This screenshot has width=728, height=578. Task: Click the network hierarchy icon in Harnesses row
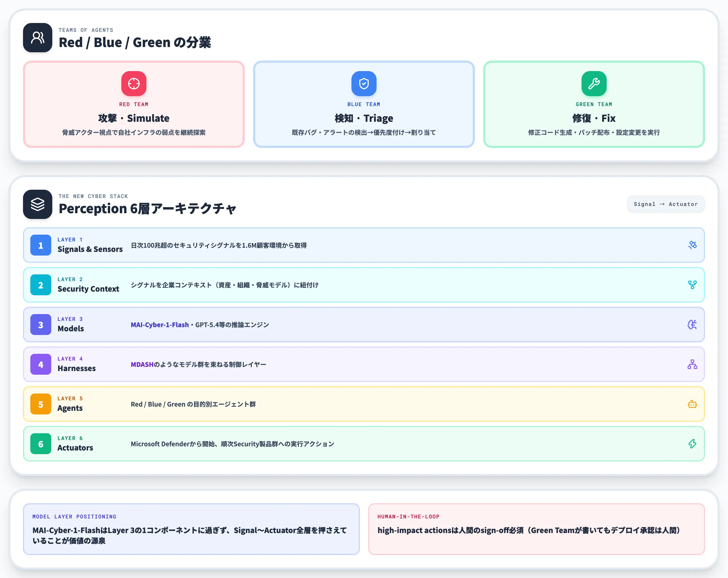(x=692, y=365)
